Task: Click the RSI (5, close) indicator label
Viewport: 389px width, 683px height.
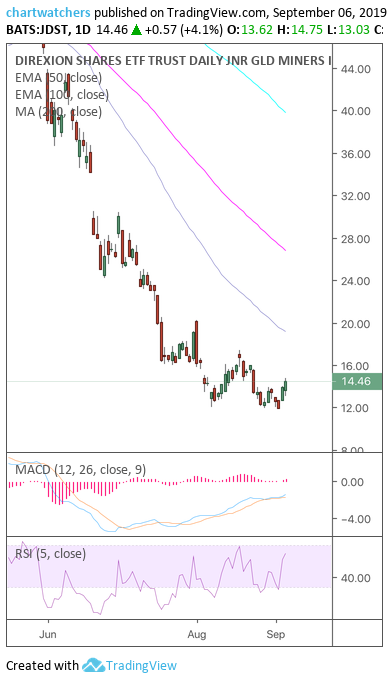Action: pos(51,554)
